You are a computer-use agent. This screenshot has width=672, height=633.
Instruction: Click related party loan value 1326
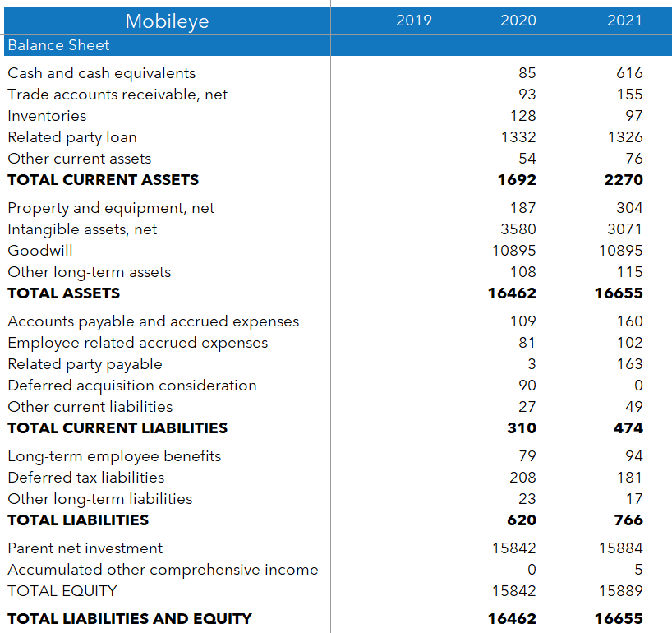625,137
